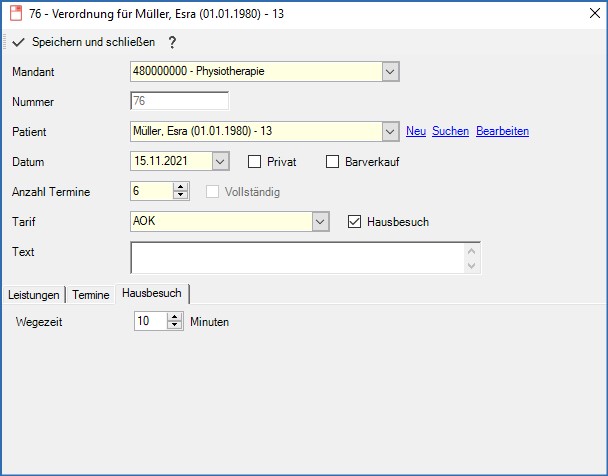The width and height of the screenshot is (608, 476).
Task: Switch to the Termine tab
Action: (x=90, y=295)
